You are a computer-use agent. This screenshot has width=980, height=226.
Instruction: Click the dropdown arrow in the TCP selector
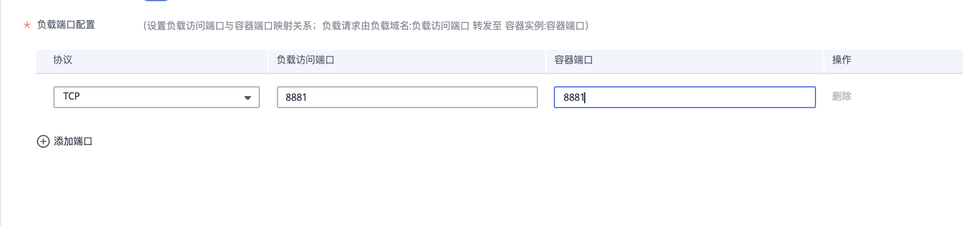coord(247,98)
